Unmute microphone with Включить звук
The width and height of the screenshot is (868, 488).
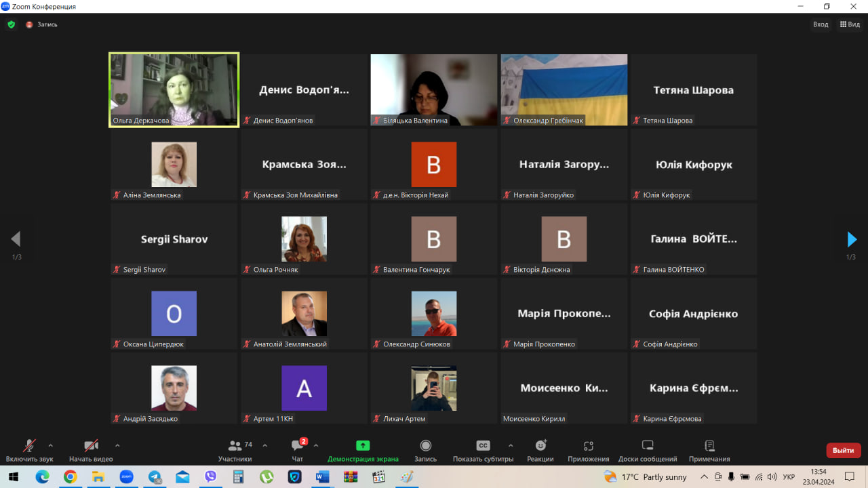(x=29, y=450)
